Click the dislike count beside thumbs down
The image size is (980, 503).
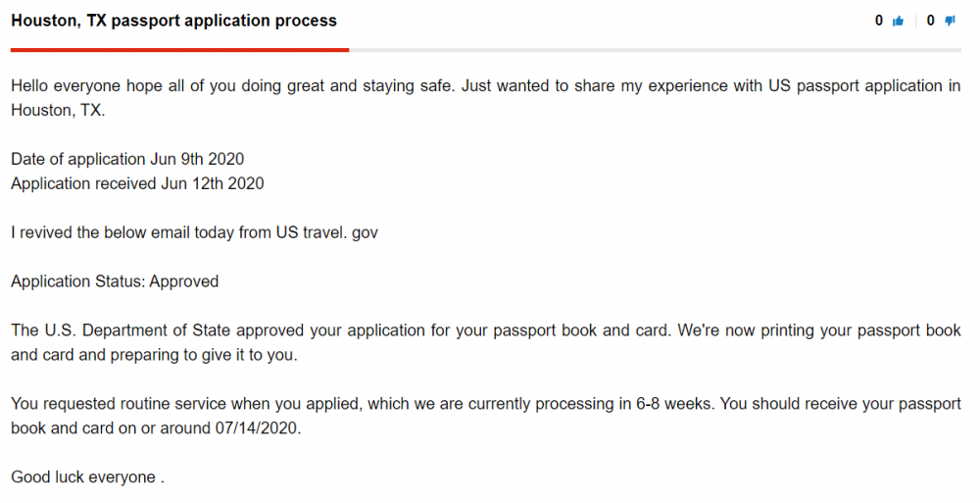click(931, 21)
